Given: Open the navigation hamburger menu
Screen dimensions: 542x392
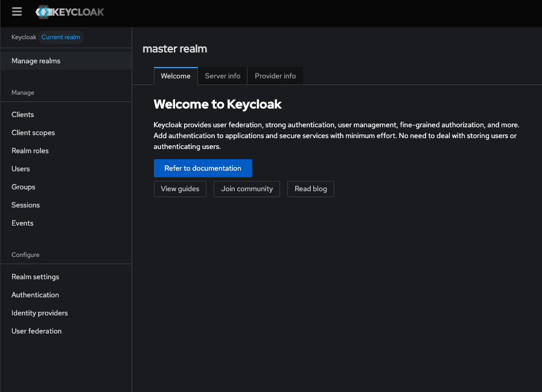Looking at the screenshot, I should pyautogui.click(x=16, y=11).
